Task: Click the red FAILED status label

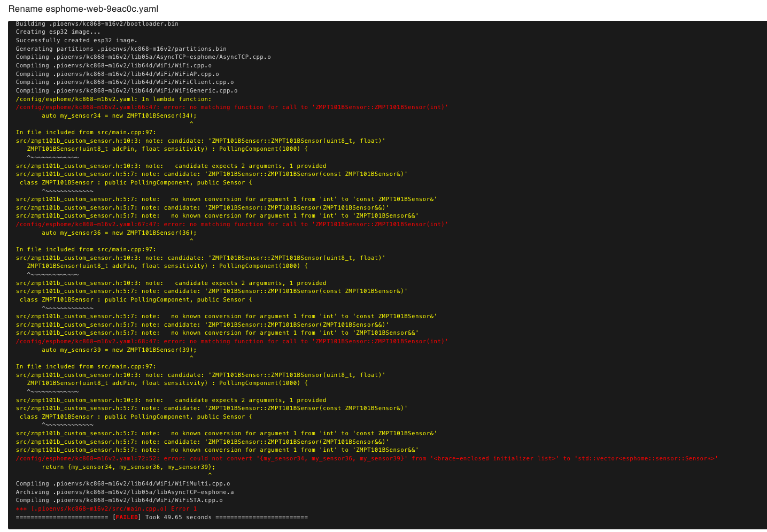Action: point(127,517)
